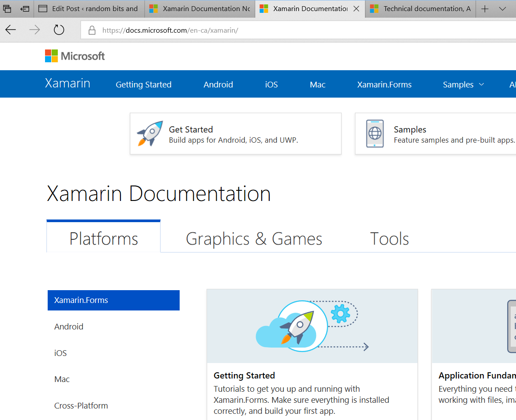Click the Getting Started card title
Screen dimensions: 516x420
coord(244,376)
